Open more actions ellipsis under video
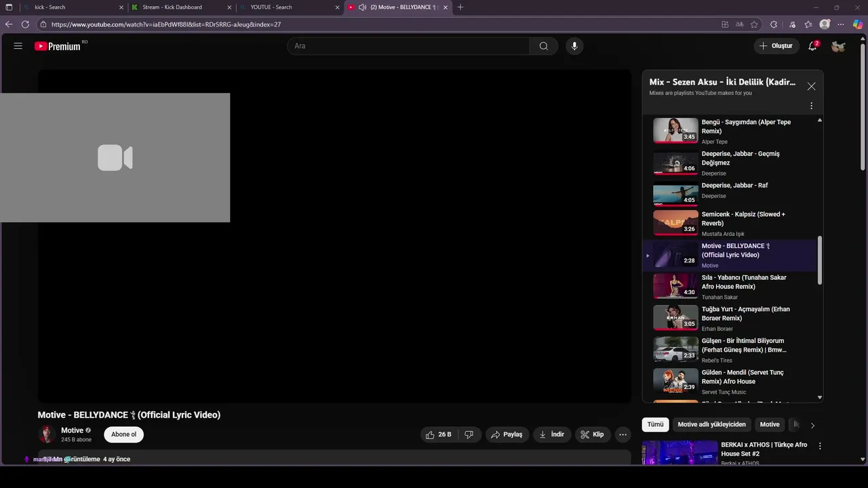The image size is (868, 488). pos(623,434)
